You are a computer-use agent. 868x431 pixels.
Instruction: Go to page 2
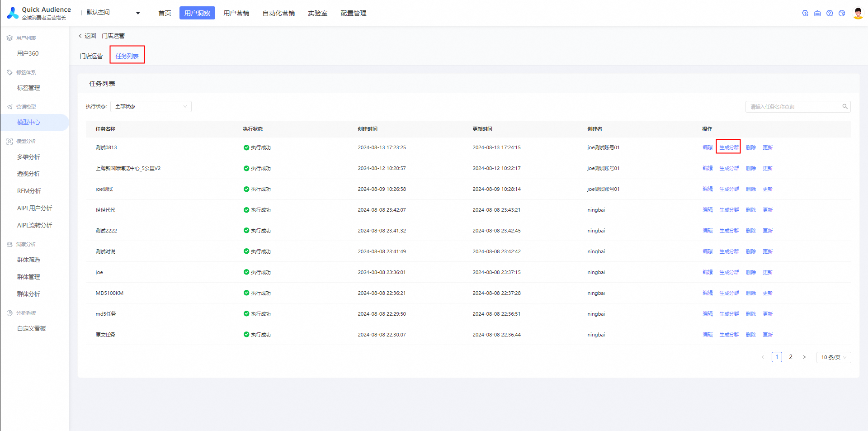791,357
